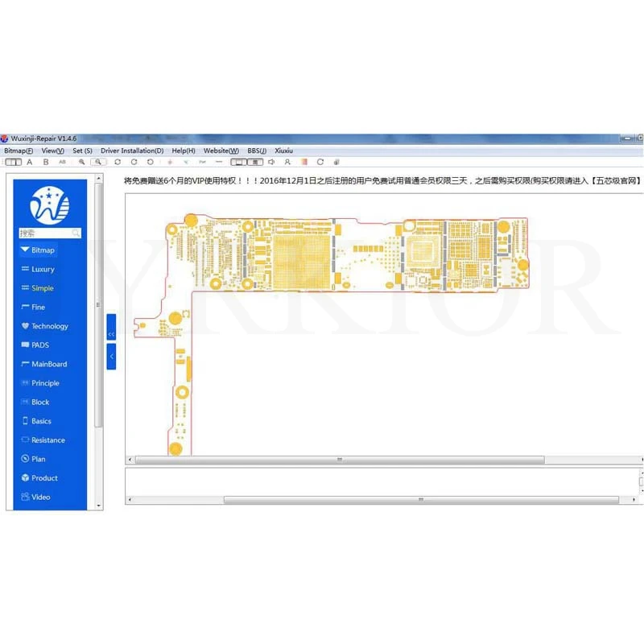Click sidebar scrollbar up arrow

coord(98,178)
